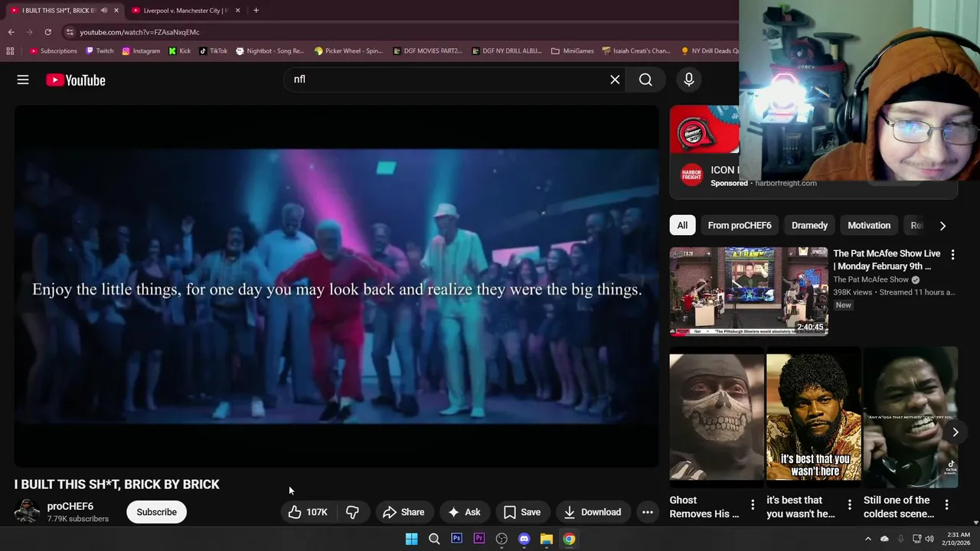Open the YouTube hamburger guide menu
Viewport: 980px width, 551px height.
(23, 80)
